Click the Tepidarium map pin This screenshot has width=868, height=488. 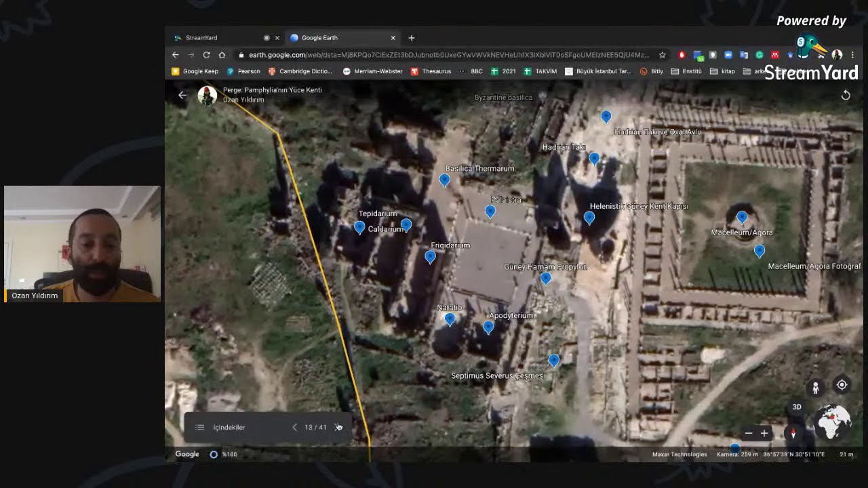tap(359, 228)
